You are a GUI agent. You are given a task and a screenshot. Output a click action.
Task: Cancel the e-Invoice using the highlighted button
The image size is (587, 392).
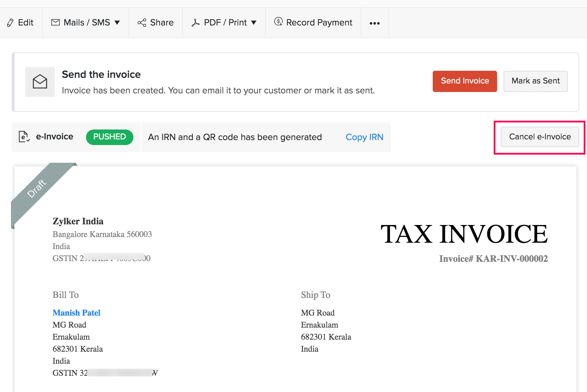pos(539,137)
